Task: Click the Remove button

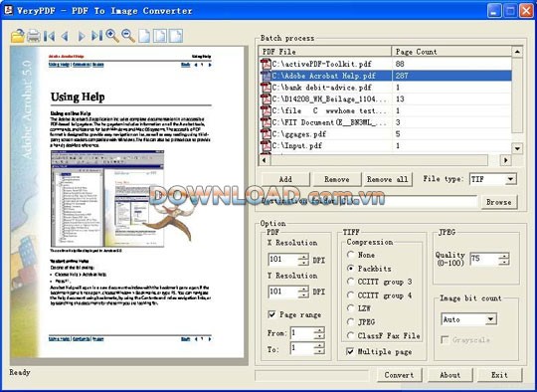Action: tap(337, 179)
